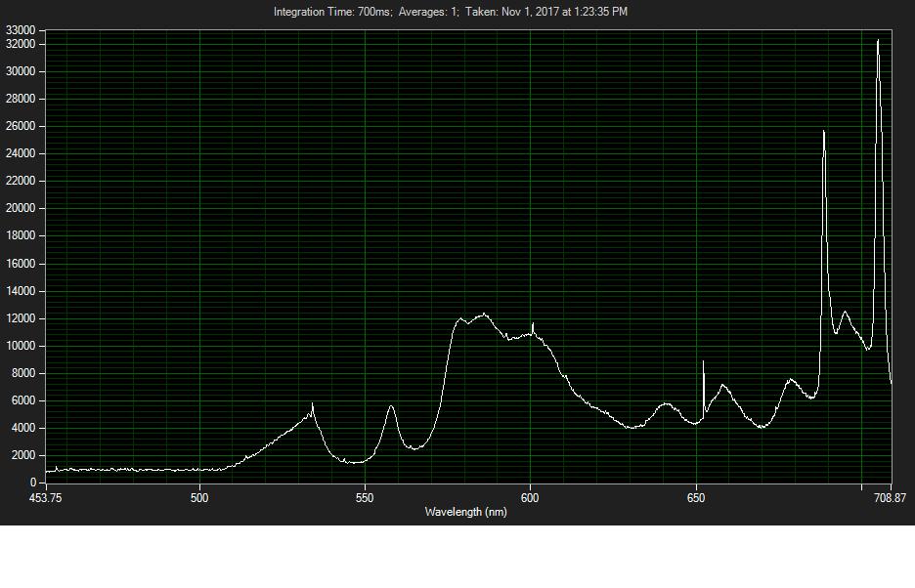Click the 4000 y-axis label

click(23, 428)
